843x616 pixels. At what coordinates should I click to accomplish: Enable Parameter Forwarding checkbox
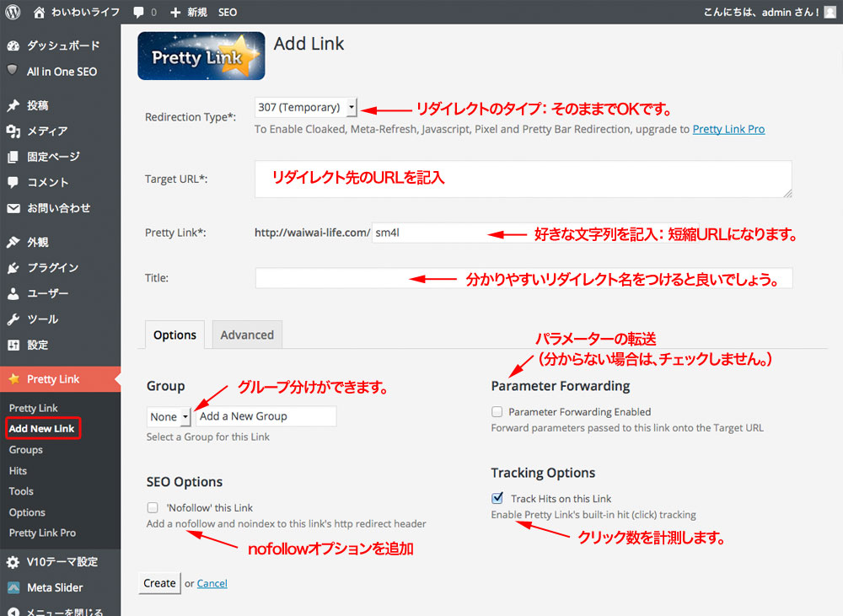point(497,412)
